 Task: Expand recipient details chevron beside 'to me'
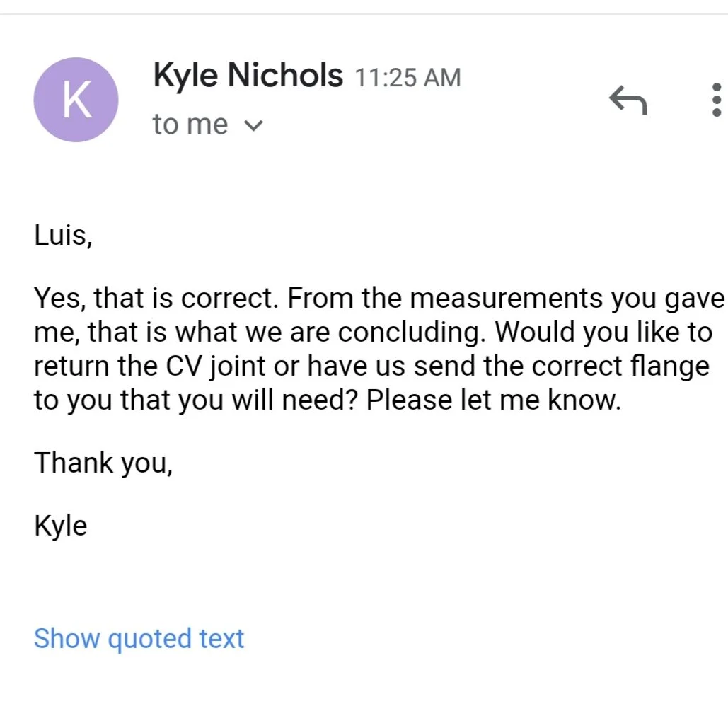pos(253,126)
